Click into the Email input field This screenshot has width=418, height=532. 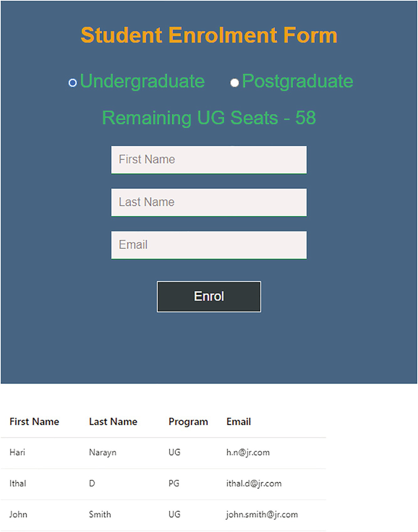click(209, 245)
